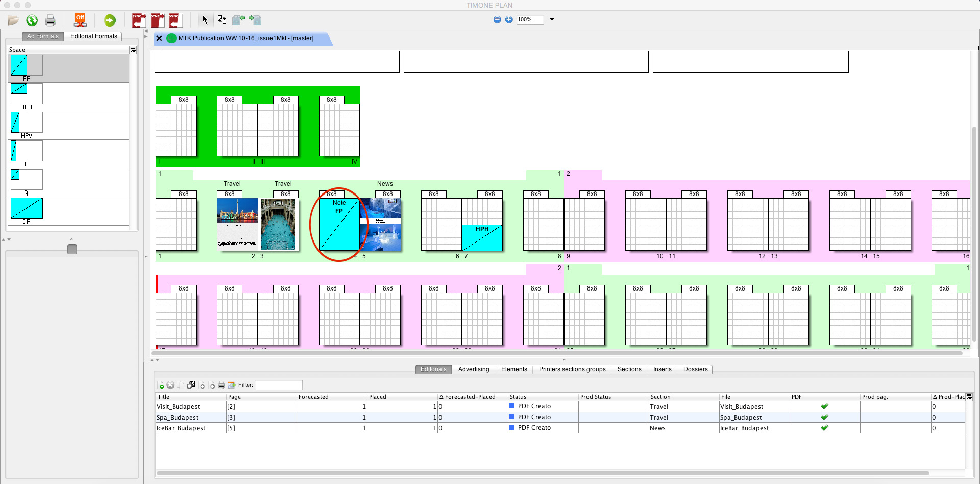Click the cyan HPH ad on page 7

tap(482, 237)
